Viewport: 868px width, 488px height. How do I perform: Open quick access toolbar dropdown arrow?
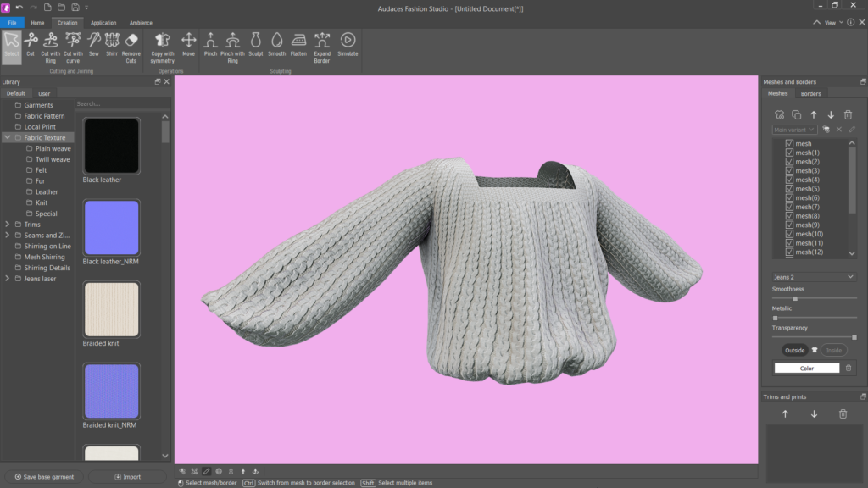point(86,8)
